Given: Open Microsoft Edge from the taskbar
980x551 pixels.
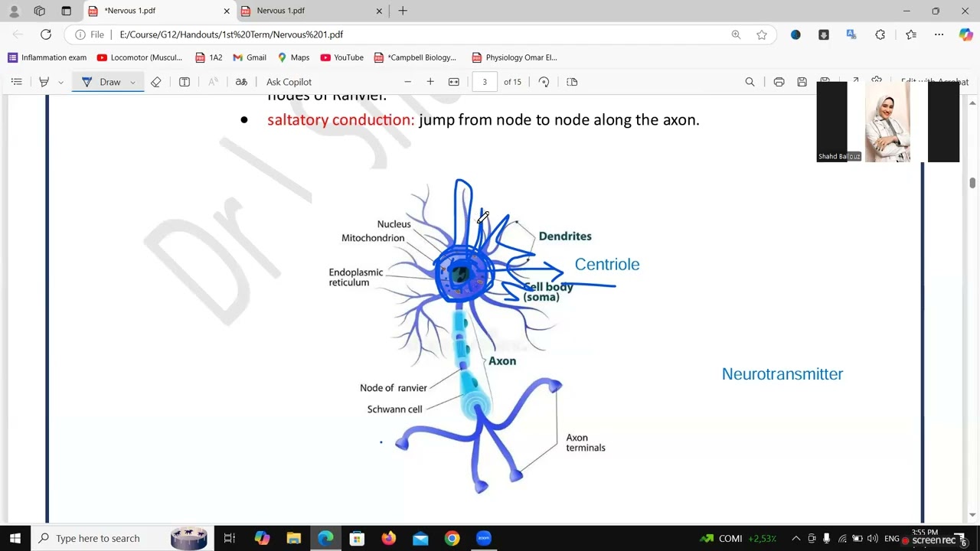Looking at the screenshot, I should 325,538.
